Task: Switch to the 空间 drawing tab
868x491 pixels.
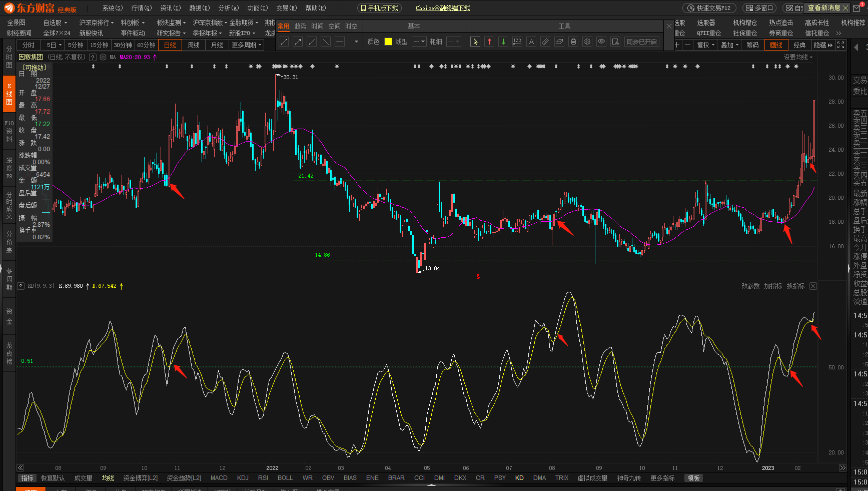Action: click(x=334, y=26)
